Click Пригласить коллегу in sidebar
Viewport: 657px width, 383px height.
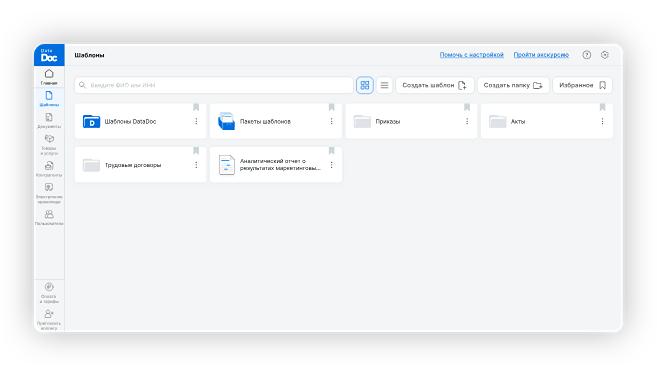click(x=49, y=320)
